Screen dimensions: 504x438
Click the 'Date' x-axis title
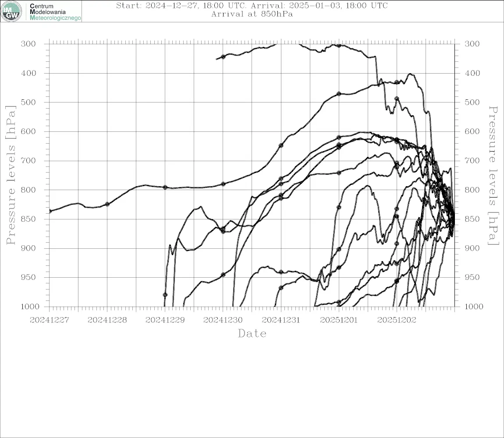(252, 334)
